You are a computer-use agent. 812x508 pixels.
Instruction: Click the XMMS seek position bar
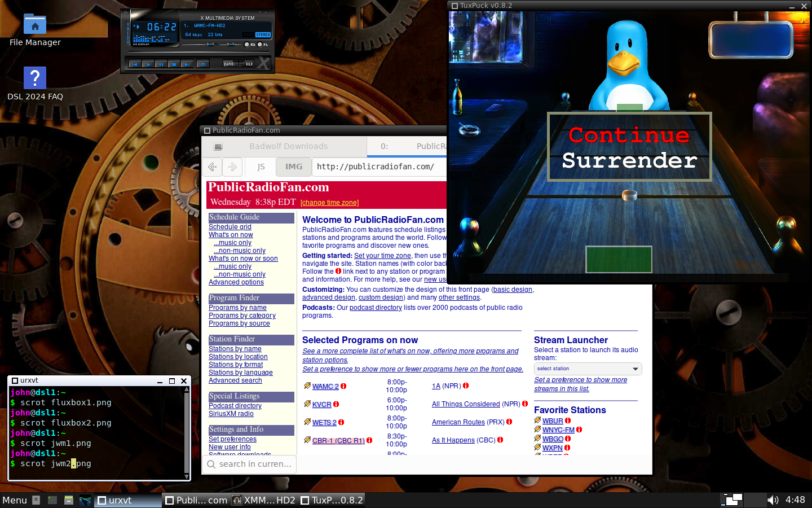[199, 52]
